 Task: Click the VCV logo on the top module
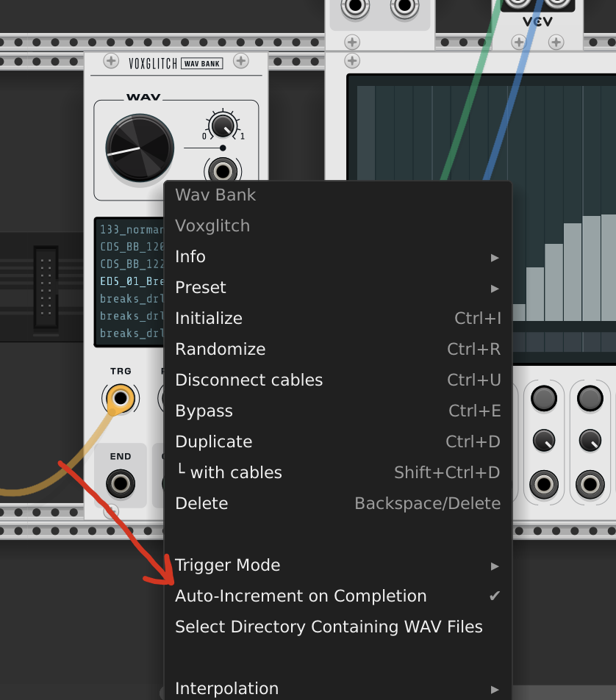click(537, 22)
